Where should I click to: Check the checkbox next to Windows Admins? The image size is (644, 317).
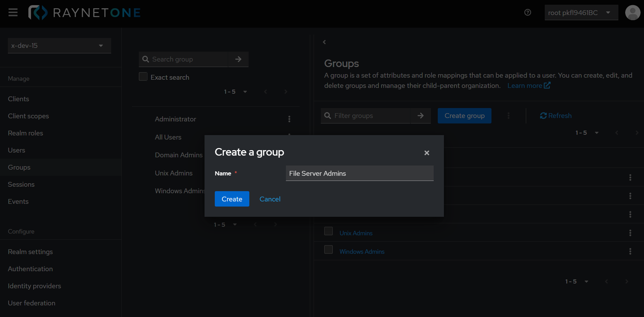coord(328,249)
